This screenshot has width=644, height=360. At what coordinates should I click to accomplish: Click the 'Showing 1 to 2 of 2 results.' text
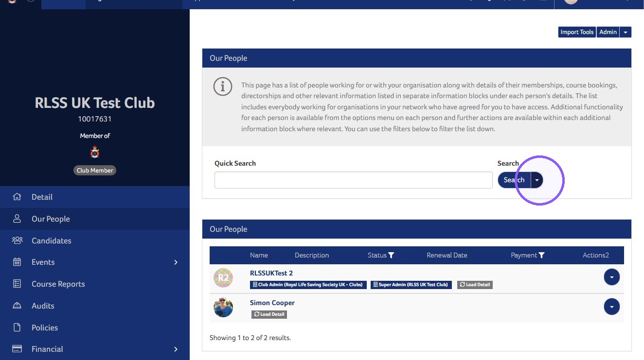click(x=250, y=338)
